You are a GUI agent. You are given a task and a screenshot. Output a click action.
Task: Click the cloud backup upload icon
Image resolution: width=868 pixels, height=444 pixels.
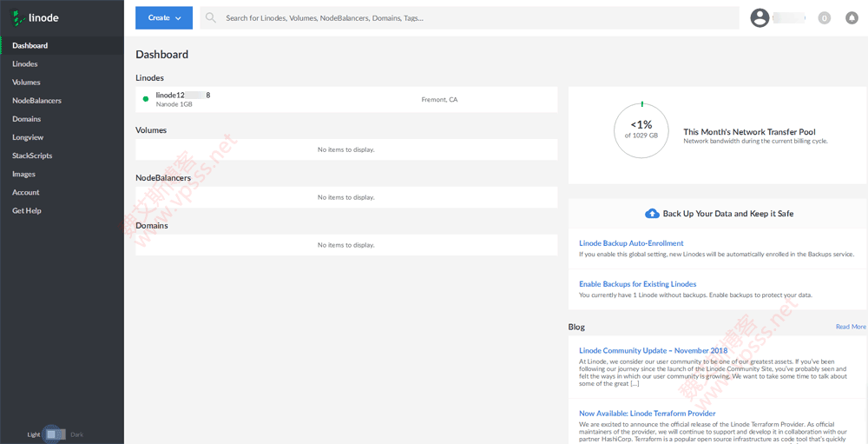(652, 213)
